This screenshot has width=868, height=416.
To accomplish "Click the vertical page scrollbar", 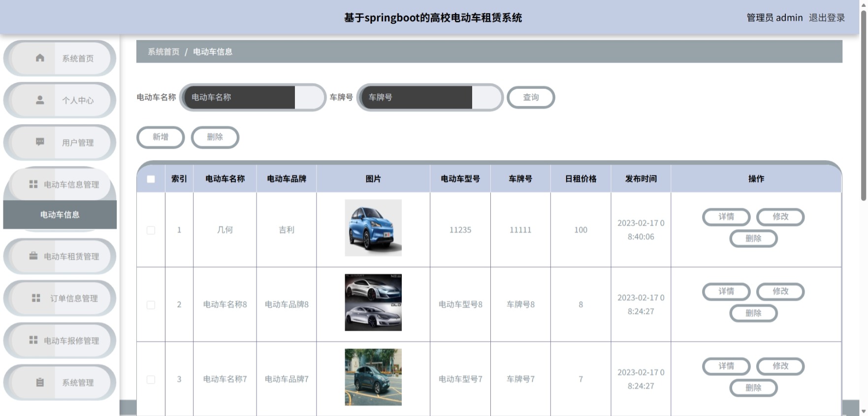I will point(863,106).
